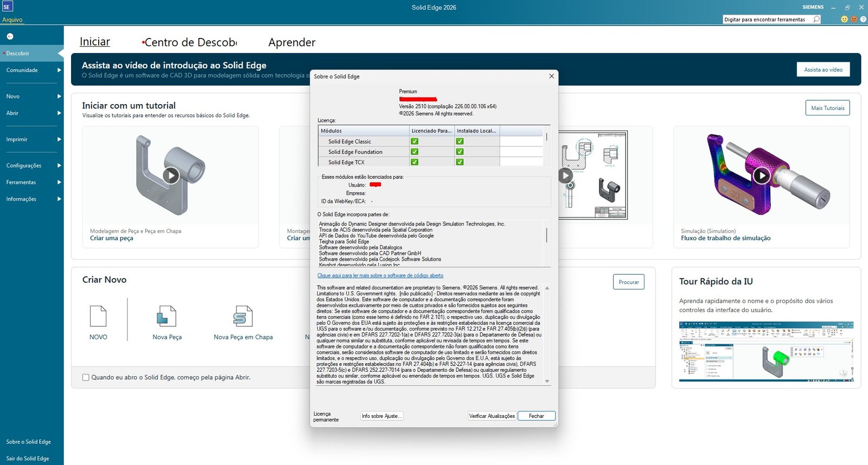Click the yellow smiley feedback icon

tap(844, 19)
